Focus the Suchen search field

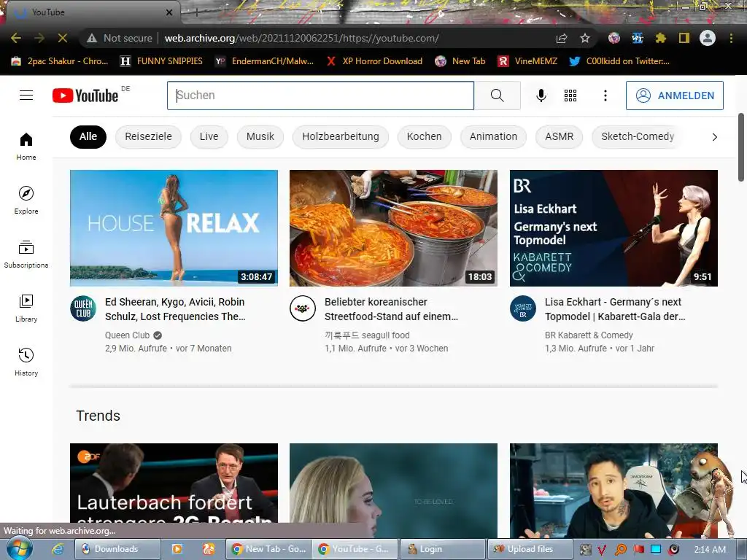tap(320, 96)
